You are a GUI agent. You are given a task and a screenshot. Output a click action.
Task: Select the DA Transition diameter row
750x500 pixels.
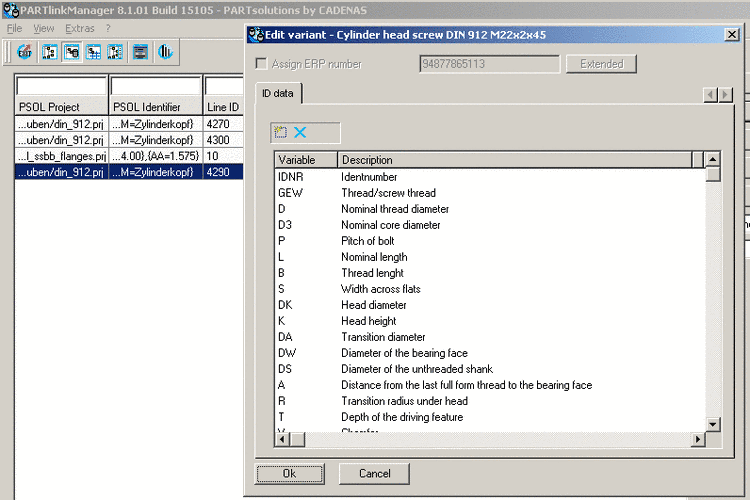[x=490, y=337]
